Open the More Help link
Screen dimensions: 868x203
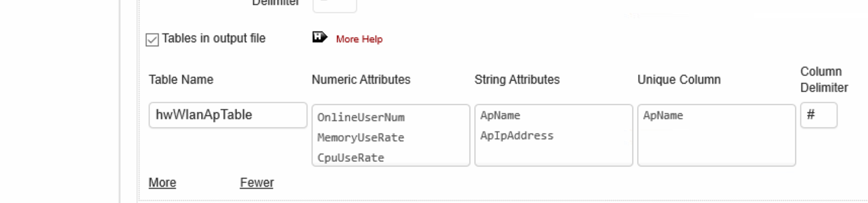359,39
